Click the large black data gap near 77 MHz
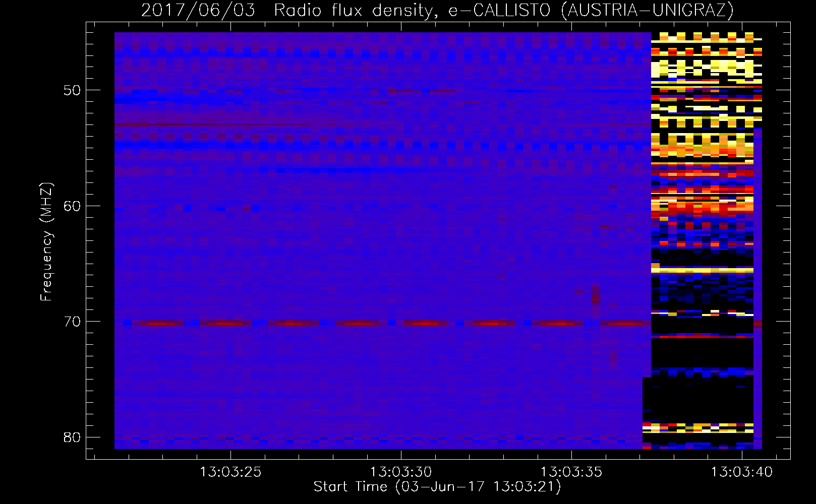Viewport: 816px width, 504px height. click(698, 399)
